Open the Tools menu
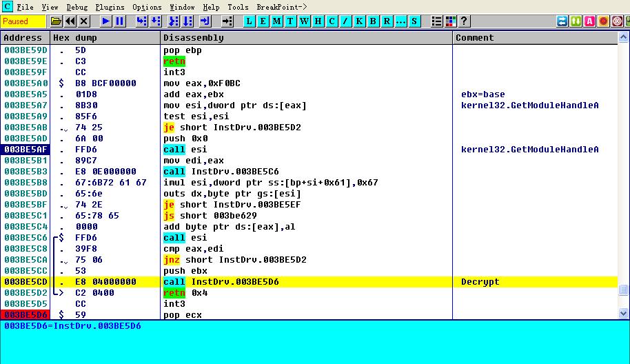Screen dimensions: 630x364 pos(238,7)
